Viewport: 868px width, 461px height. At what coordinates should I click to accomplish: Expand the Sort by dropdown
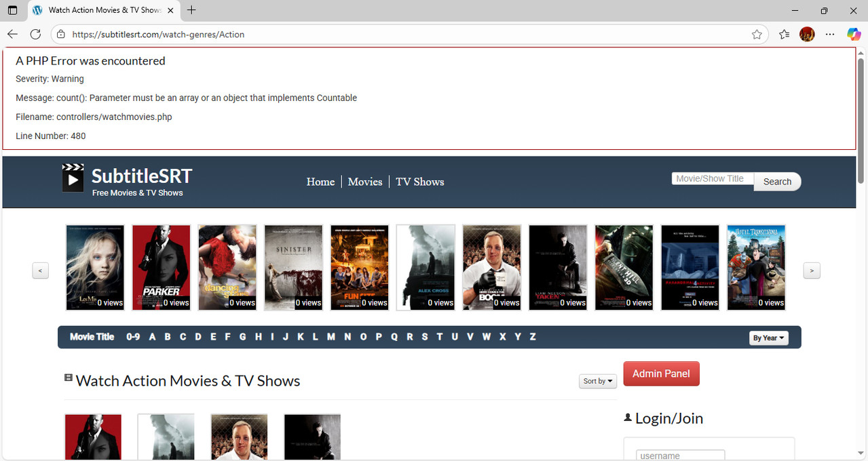click(x=598, y=381)
